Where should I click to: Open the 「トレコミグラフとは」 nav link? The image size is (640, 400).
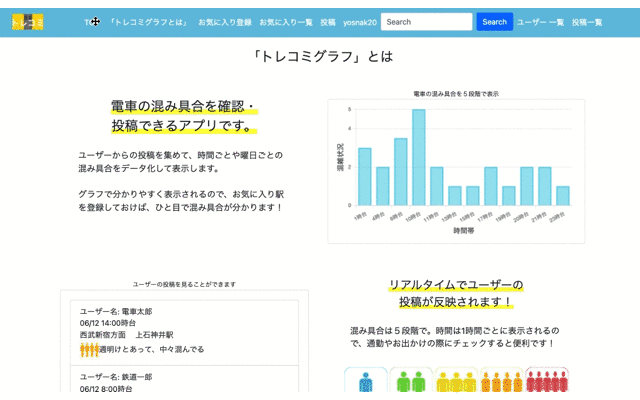coord(149,22)
